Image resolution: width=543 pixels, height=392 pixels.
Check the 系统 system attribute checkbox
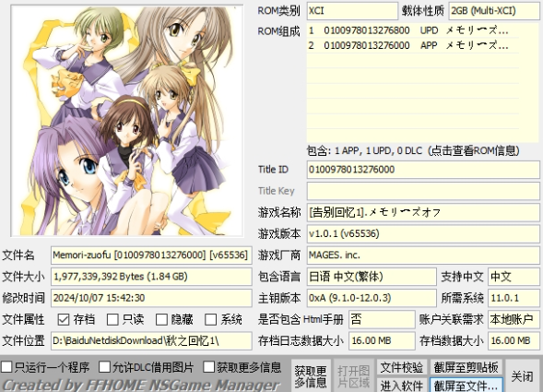click(x=210, y=319)
